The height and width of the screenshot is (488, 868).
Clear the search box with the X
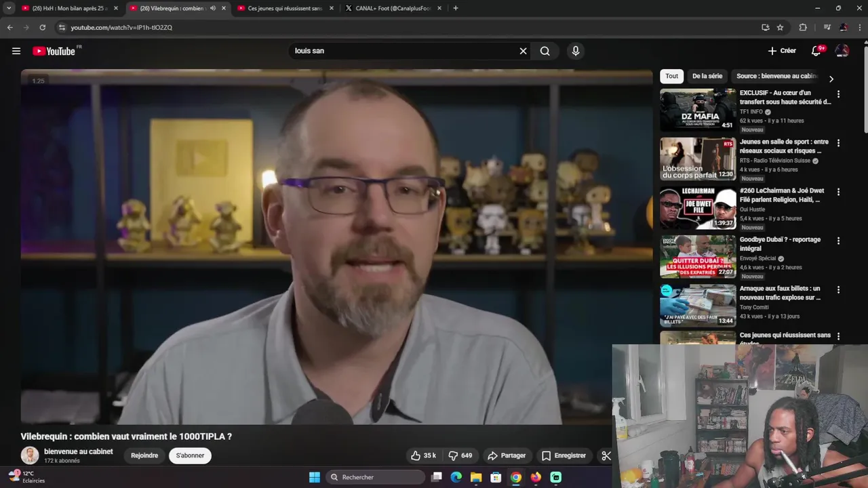523,51
